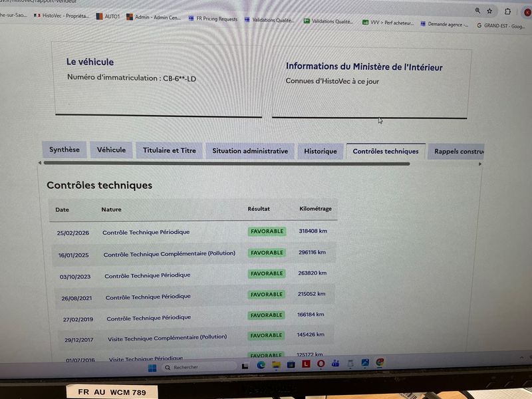Click the horizontal tab scrollbar
The height and width of the screenshot is (399, 532).
[x=227, y=163]
